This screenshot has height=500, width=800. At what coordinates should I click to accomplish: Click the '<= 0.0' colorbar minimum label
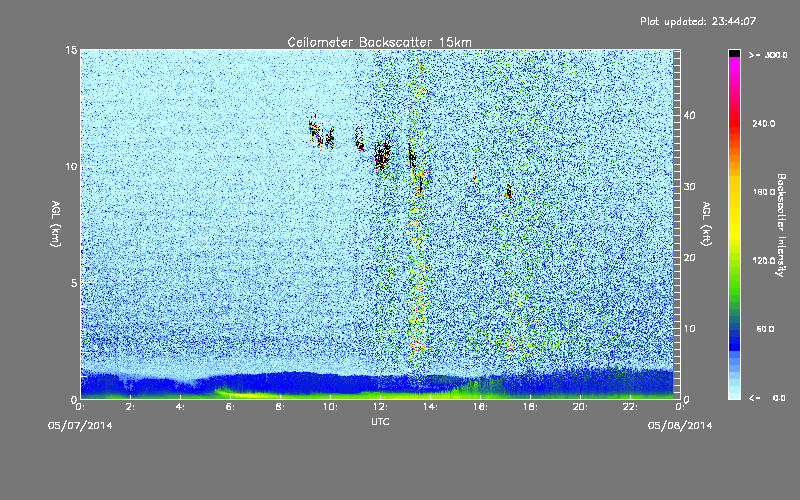[767, 398]
